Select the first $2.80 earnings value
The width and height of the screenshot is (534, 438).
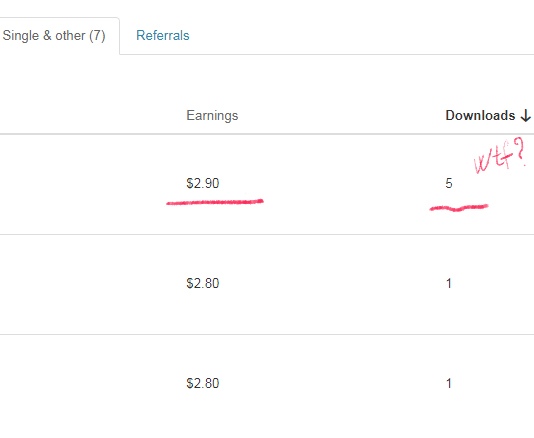tap(203, 283)
